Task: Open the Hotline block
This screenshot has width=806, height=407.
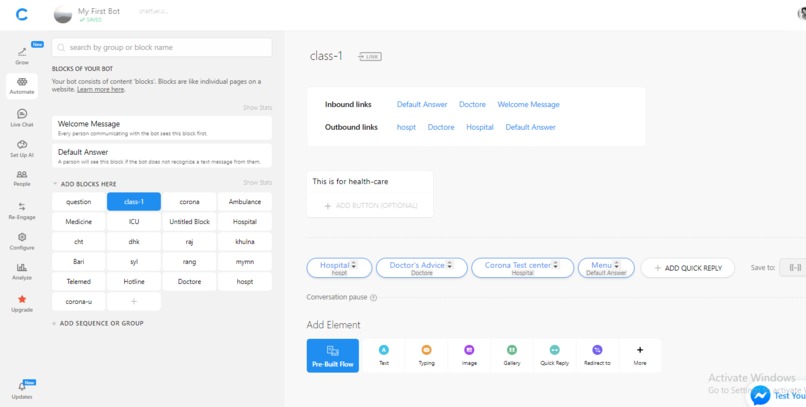Action: [134, 282]
